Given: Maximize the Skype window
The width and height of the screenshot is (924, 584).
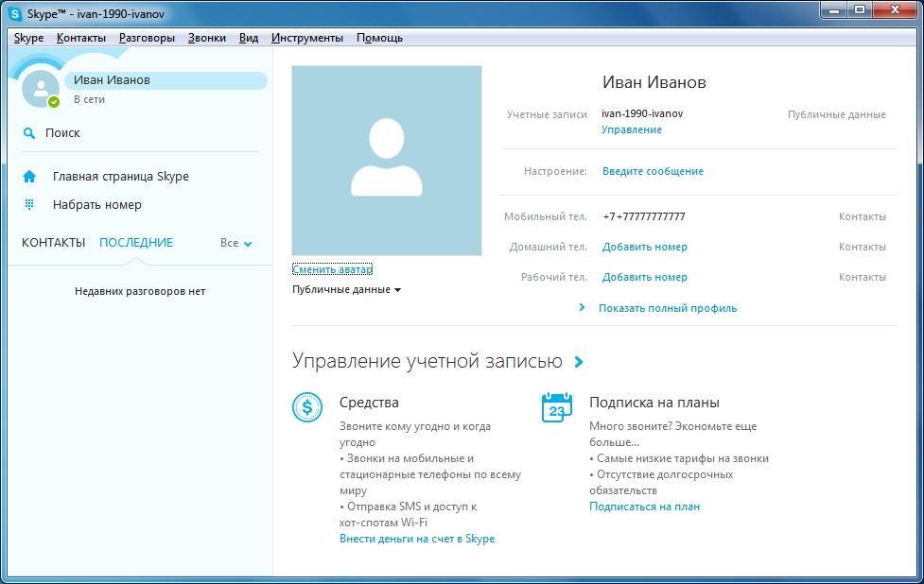Looking at the screenshot, I should pyautogui.click(x=860, y=9).
